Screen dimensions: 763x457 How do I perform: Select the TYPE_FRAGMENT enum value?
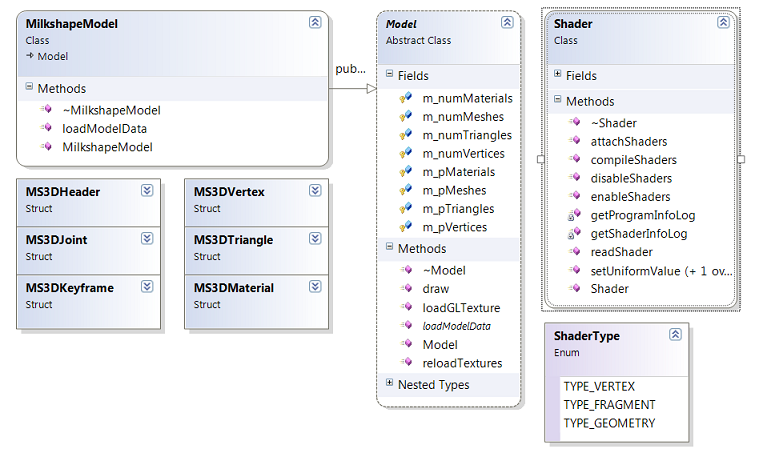609,405
